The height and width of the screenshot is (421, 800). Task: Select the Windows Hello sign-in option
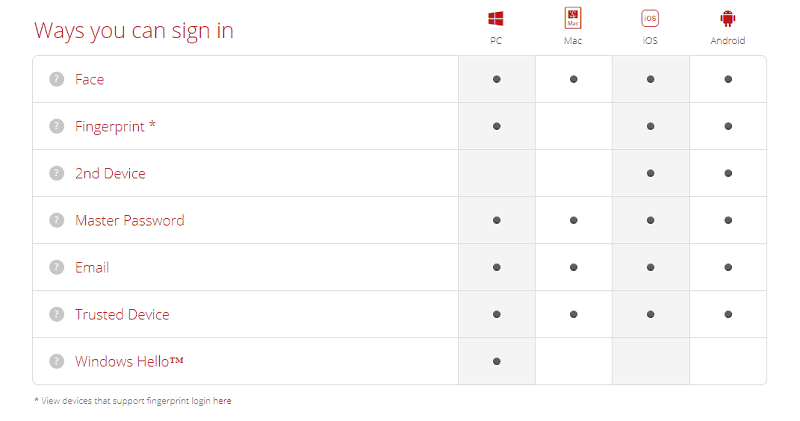(x=129, y=361)
